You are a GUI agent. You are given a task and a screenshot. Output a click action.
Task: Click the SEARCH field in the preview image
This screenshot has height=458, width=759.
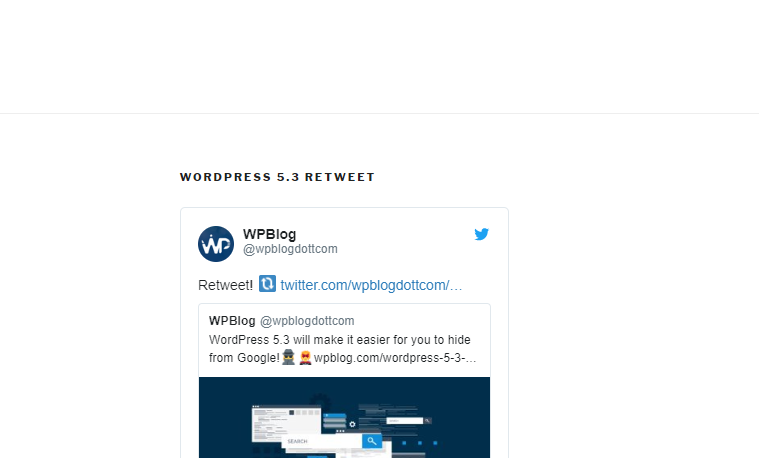pos(322,441)
